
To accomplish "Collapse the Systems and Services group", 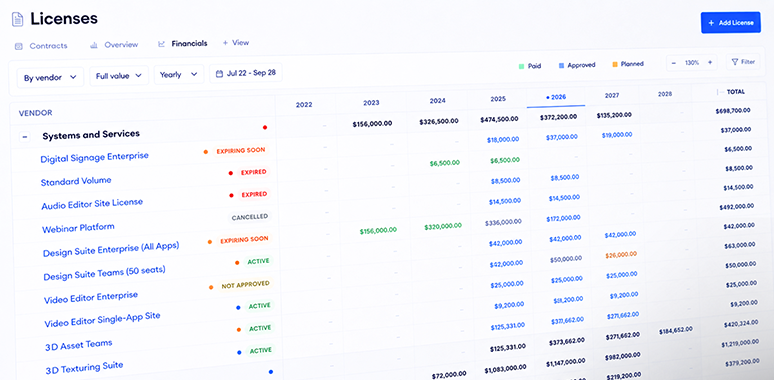I will 25,137.
